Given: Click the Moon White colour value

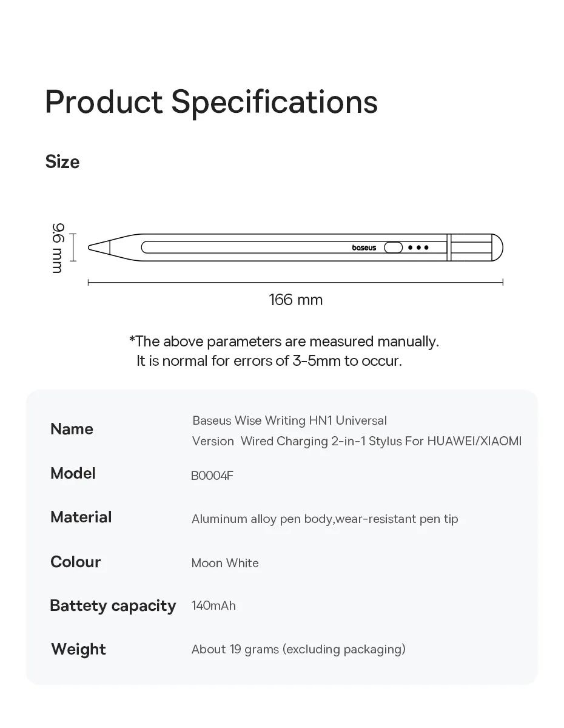Looking at the screenshot, I should (x=225, y=563).
